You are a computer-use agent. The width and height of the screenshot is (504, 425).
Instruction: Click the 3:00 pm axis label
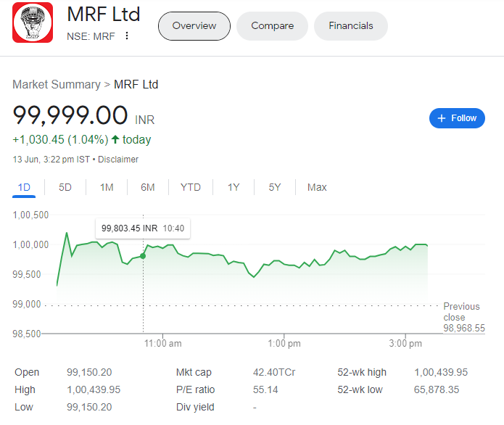point(405,344)
